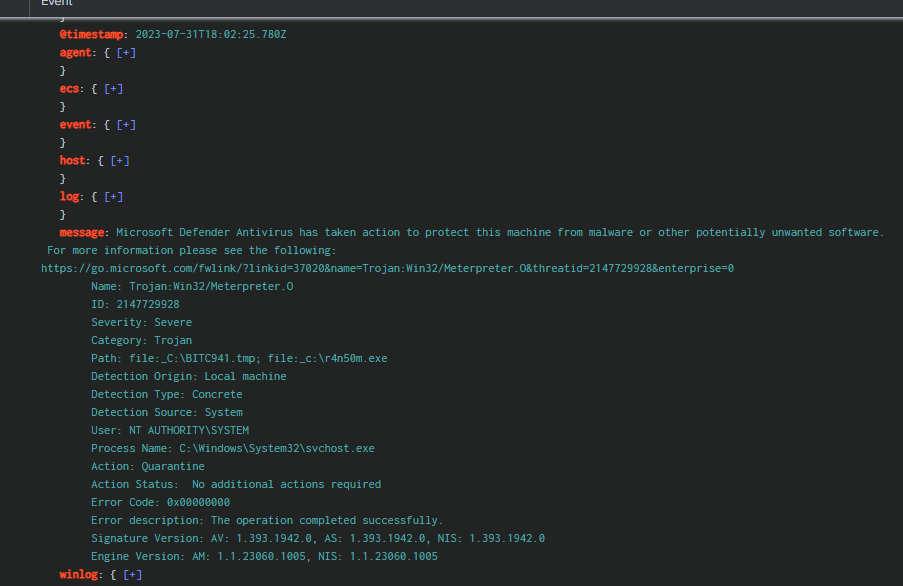Expand the event [+] node

click(126, 125)
